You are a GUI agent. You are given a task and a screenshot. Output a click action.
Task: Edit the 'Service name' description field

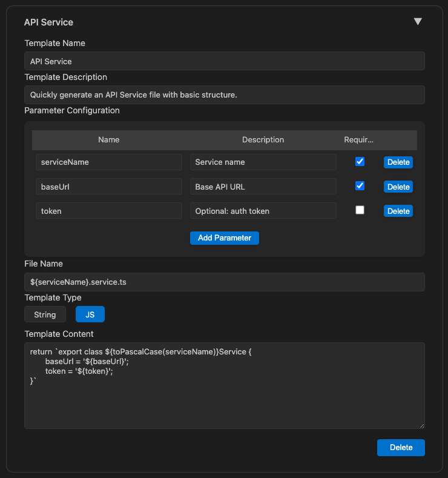263,162
